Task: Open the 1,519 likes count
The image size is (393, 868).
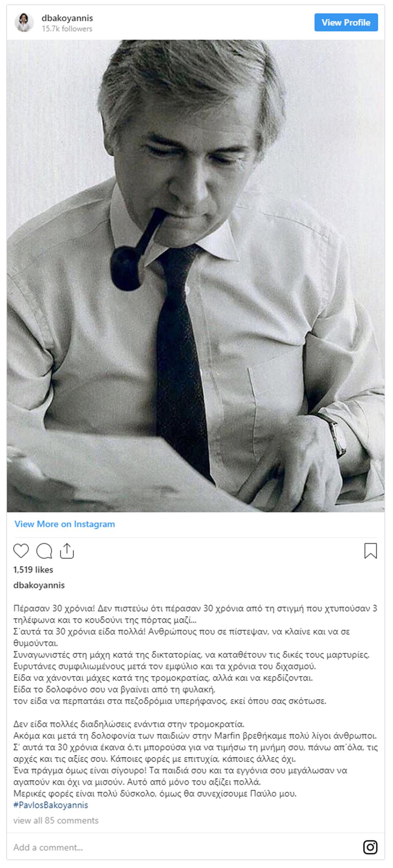Action: click(33, 569)
